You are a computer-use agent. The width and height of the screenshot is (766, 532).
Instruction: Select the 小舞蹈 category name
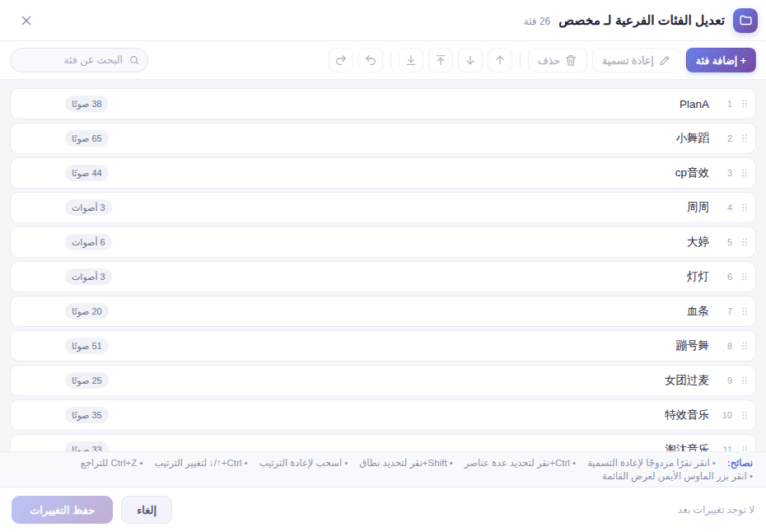point(693,138)
